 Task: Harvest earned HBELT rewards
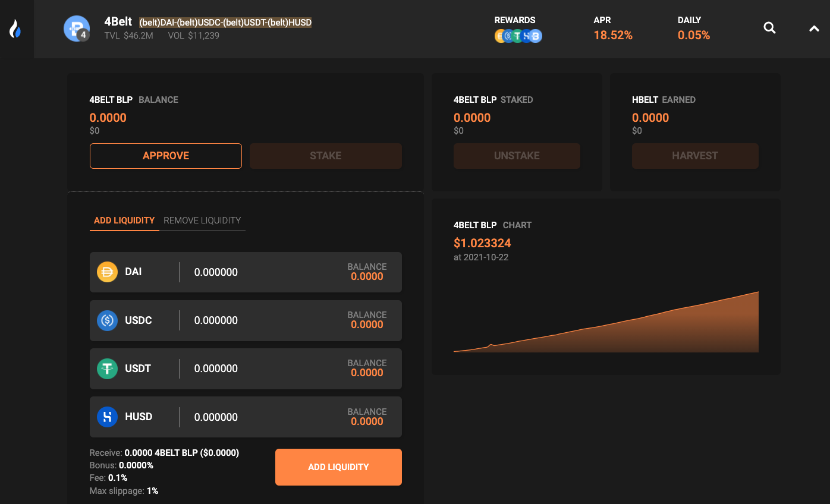click(695, 156)
